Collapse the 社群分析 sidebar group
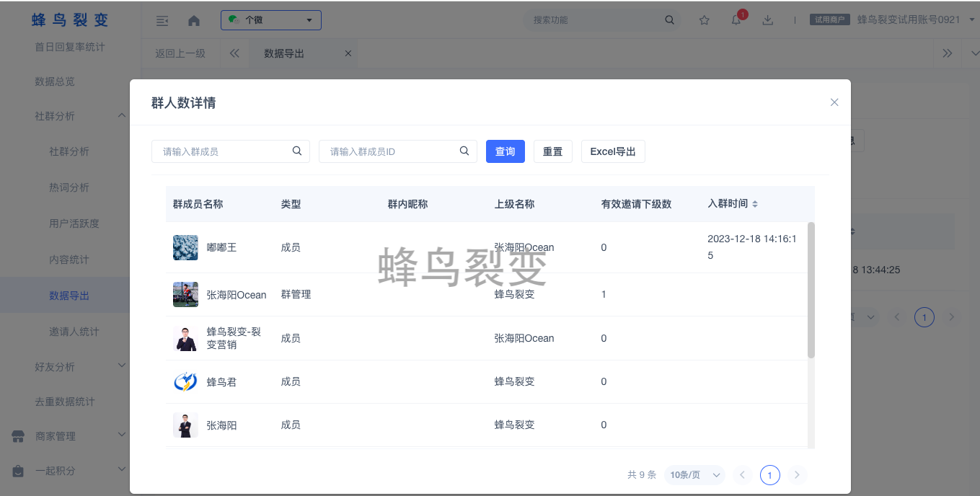The image size is (980, 496). point(121,116)
